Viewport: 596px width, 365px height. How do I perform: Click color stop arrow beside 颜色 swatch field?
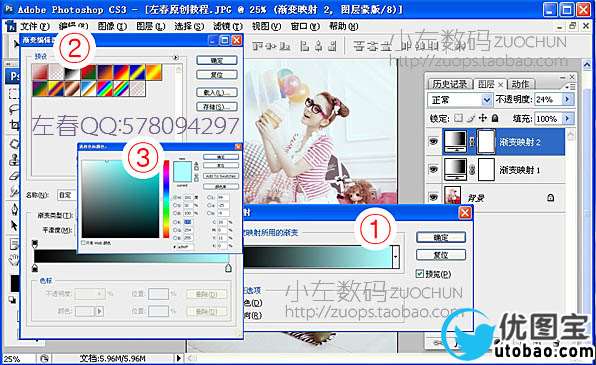(x=100, y=312)
